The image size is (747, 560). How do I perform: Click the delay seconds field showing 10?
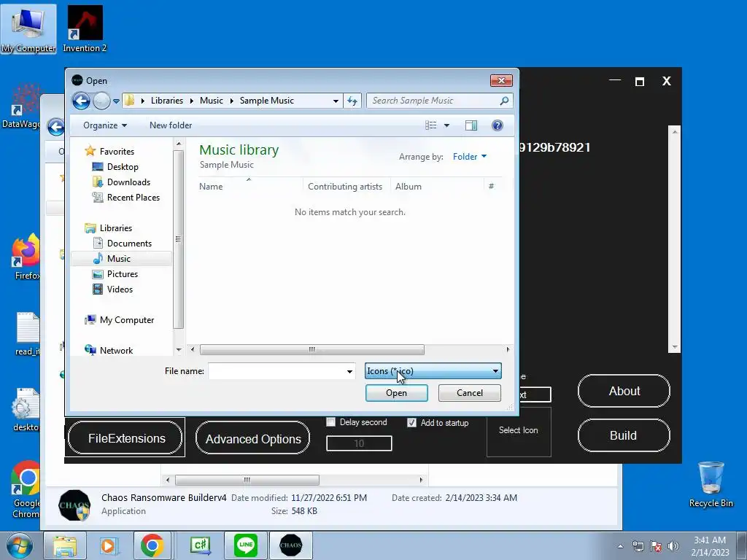[x=359, y=443]
